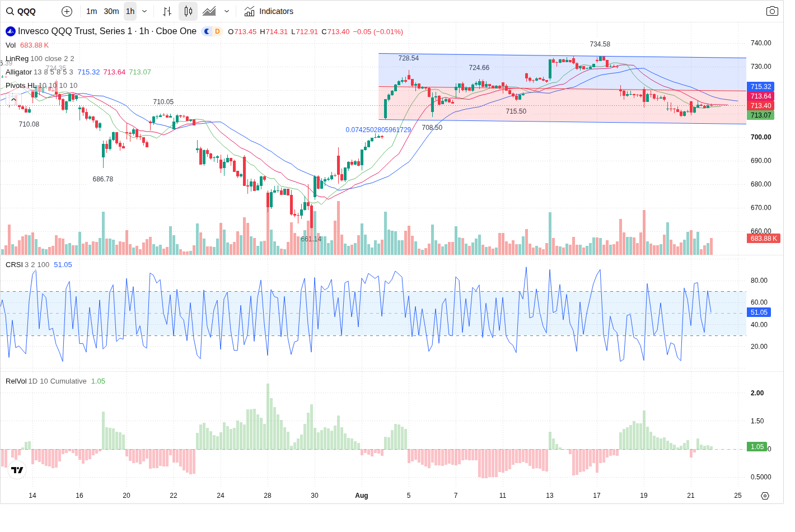
Task: Click the 740.00 price axis label
Action: [761, 43]
